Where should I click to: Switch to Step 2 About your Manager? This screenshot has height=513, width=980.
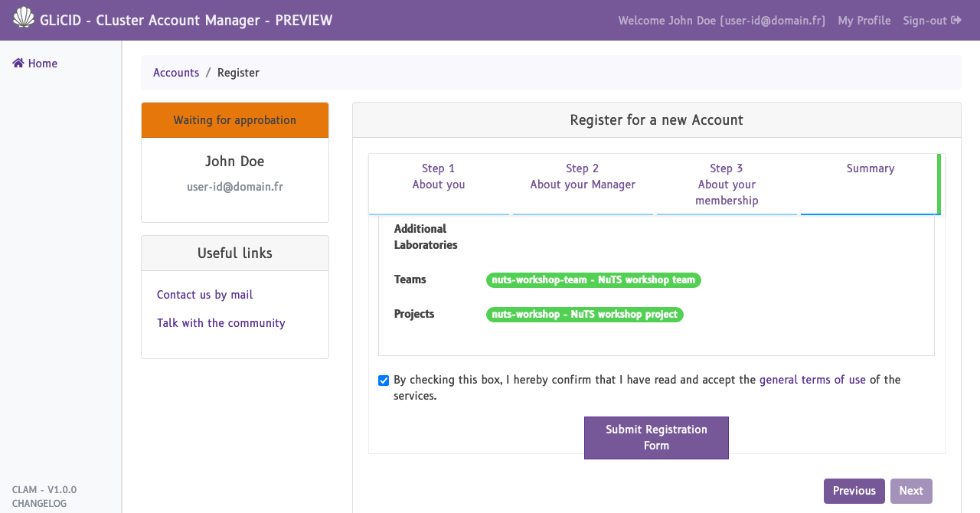[583, 177]
